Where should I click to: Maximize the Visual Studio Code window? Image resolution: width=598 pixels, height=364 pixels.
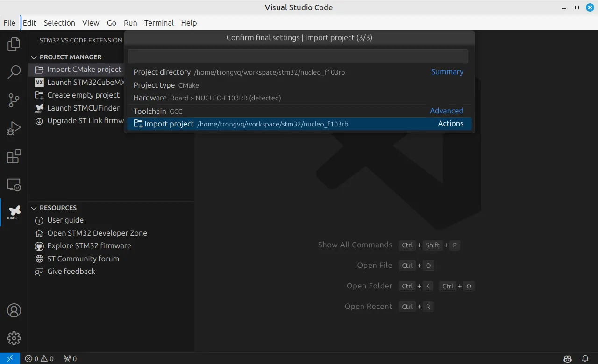577,7
